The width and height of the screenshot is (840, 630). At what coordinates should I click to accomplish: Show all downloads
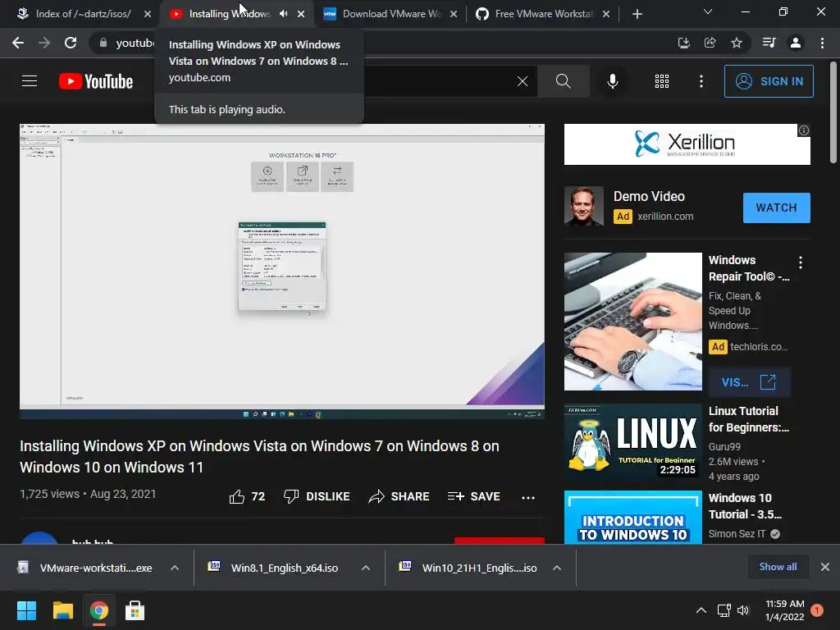click(778, 567)
